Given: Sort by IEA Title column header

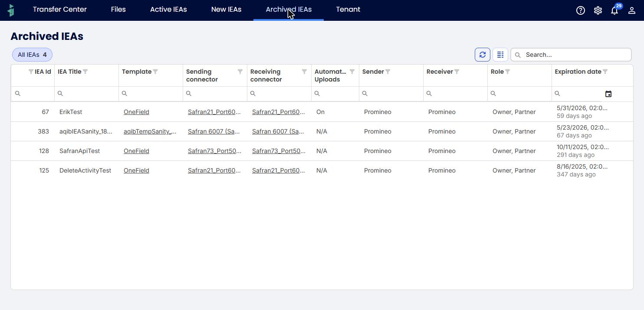Looking at the screenshot, I should click(69, 72).
